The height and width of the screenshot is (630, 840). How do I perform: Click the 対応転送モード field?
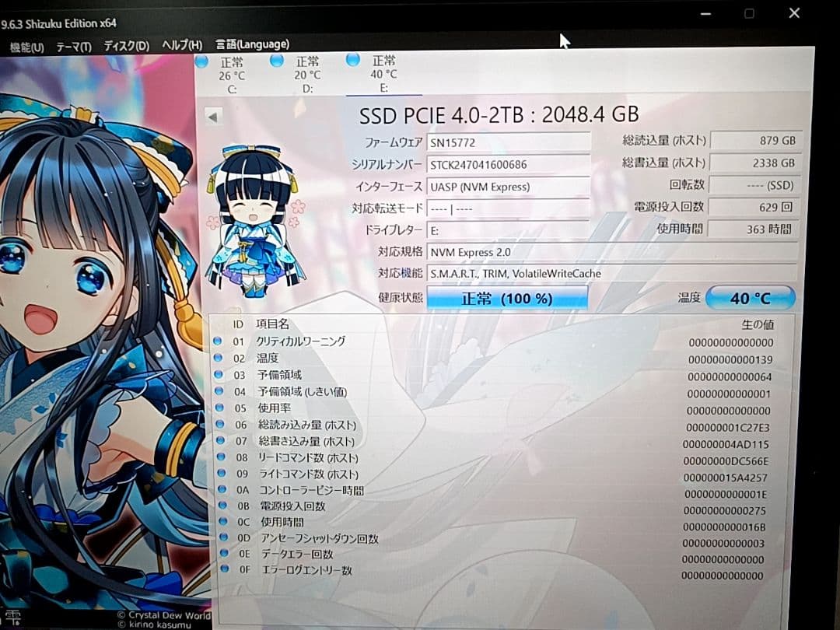point(509,208)
